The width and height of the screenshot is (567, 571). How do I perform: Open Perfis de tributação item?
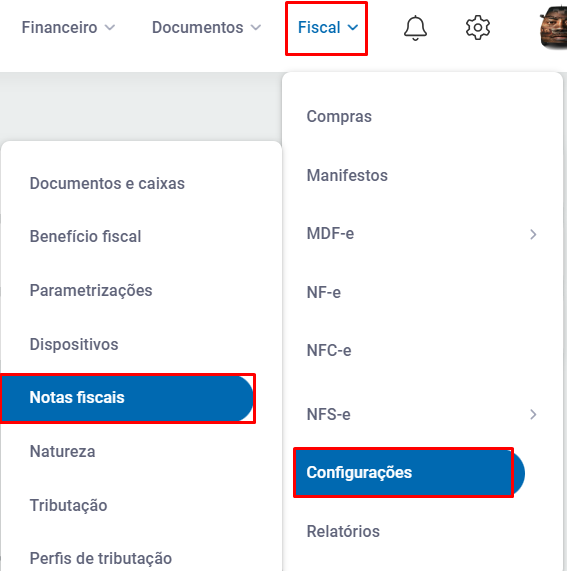tap(141, 558)
